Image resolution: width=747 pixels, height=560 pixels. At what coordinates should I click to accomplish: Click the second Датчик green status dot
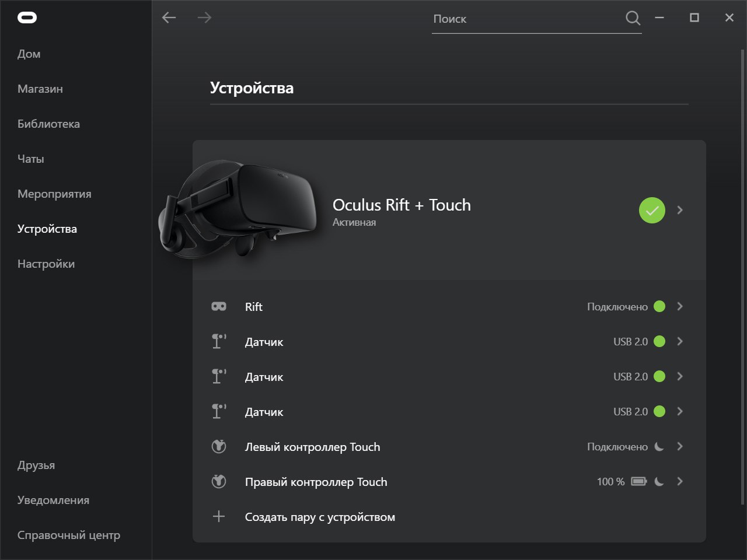[659, 376]
